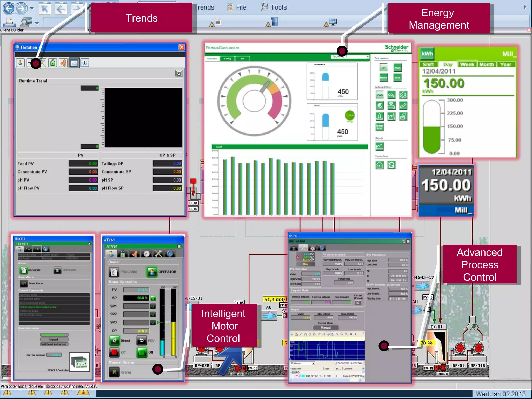Switch ATV61 motor ON
532x399 pixels.
pos(142,353)
